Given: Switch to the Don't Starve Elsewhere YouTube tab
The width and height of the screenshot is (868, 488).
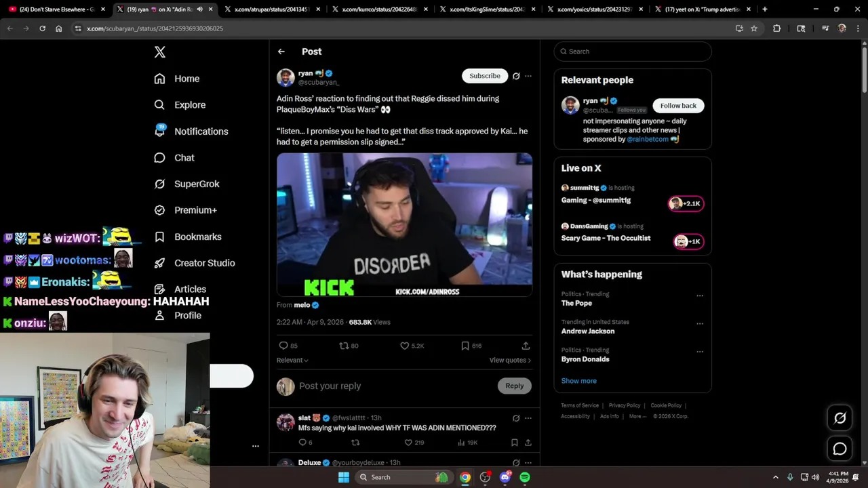Looking at the screenshot, I should 56,9.
